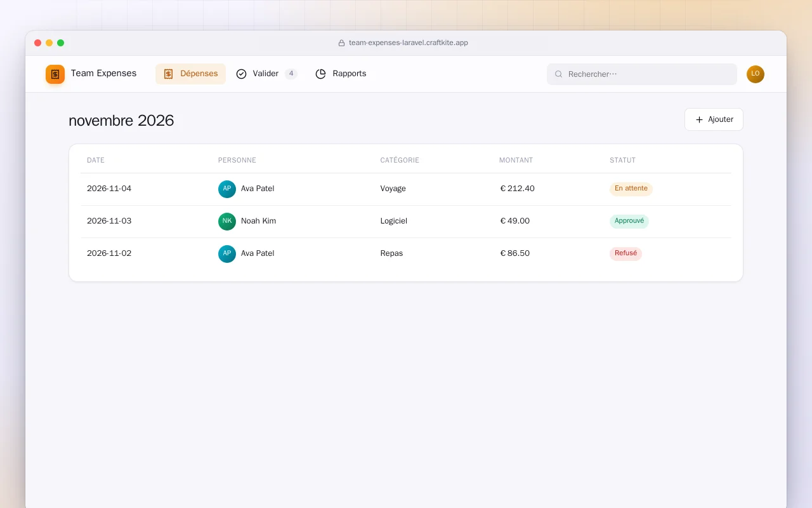The height and width of the screenshot is (508, 812).
Task: Switch to the Valider tab
Action: coord(266,74)
